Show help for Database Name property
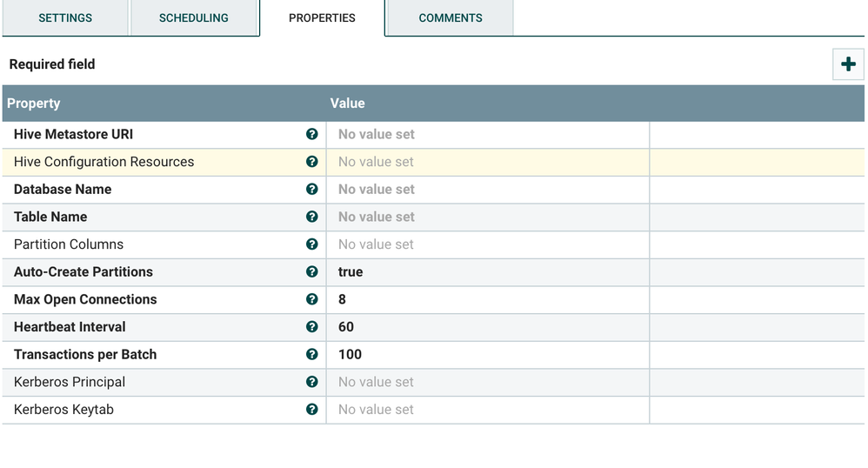868x468 pixels. coord(311,189)
